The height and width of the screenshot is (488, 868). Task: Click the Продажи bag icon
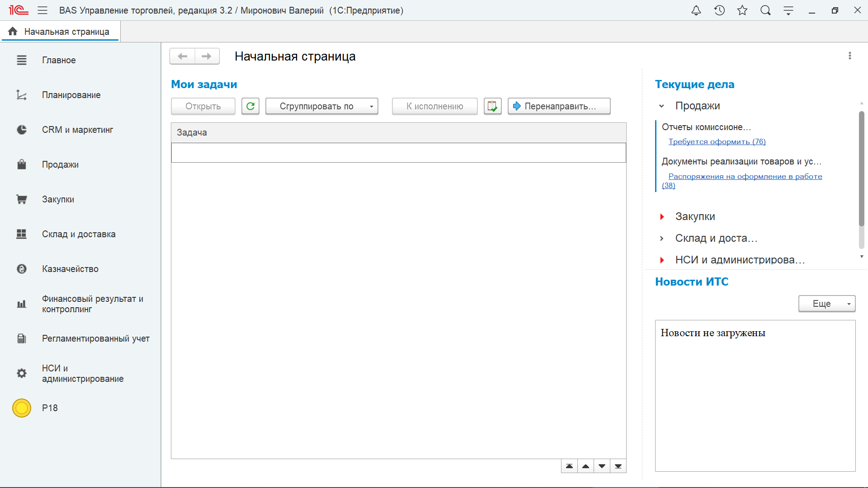22,164
